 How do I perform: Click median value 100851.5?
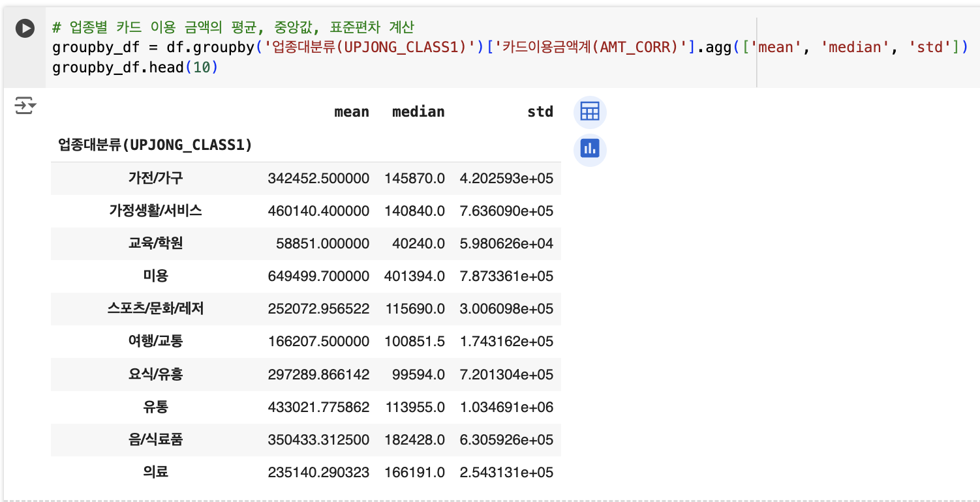(x=415, y=341)
